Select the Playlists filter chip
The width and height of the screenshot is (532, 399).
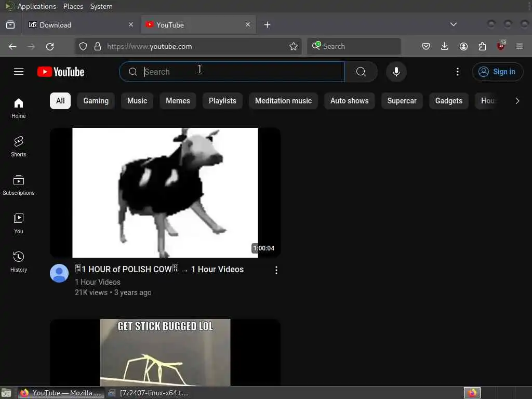tap(222, 101)
